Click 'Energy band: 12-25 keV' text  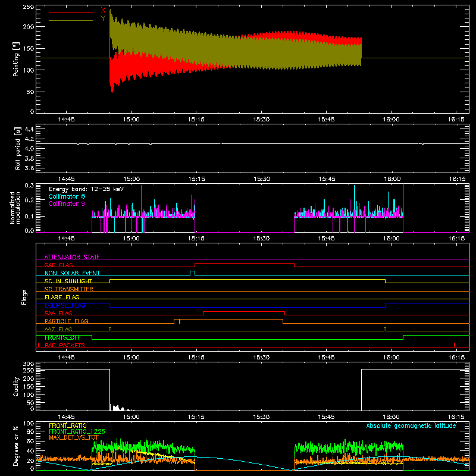click(86, 189)
